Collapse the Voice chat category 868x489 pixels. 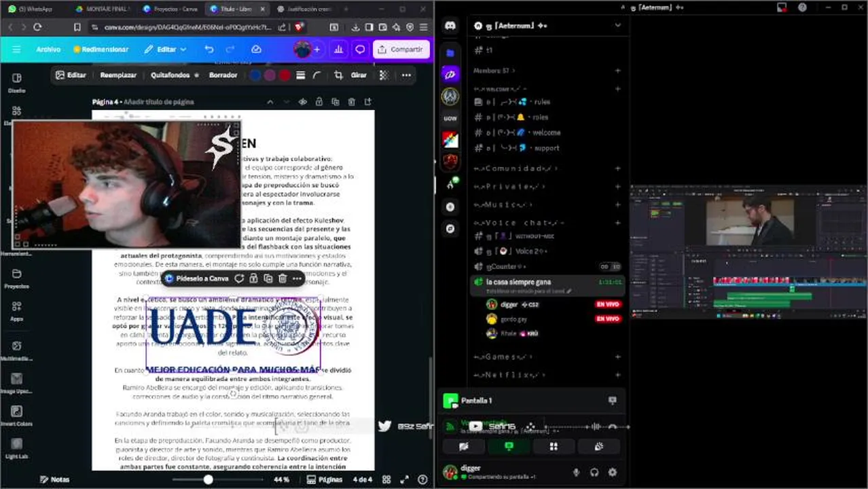click(519, 223)
